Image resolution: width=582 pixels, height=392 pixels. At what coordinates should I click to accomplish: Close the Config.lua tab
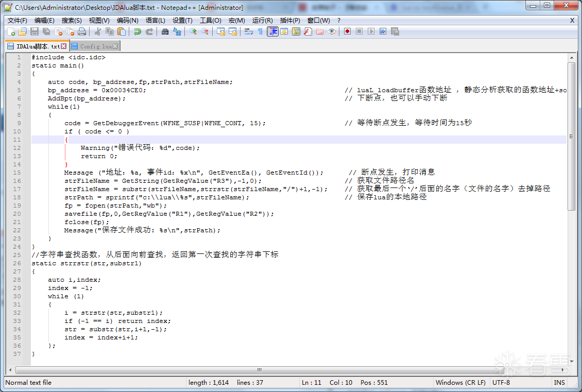click(x=115, y=46)
